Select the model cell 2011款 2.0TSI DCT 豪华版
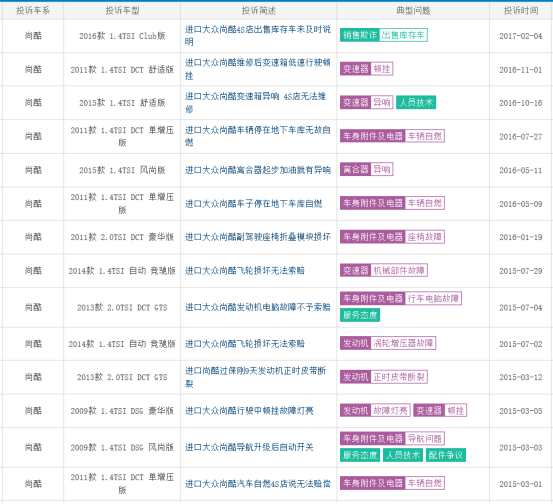This screenshot has height=504, width=553. tap(122, 237)
